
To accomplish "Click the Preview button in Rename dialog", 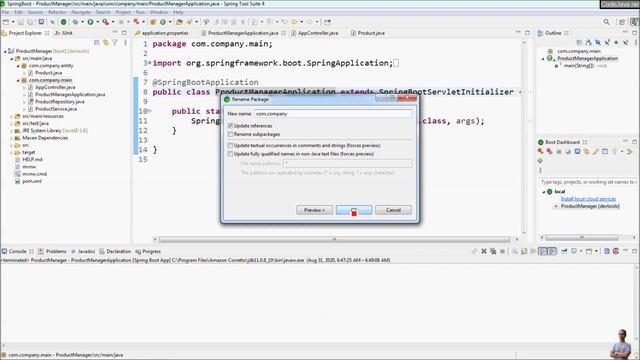I will [x=314, y=210].
